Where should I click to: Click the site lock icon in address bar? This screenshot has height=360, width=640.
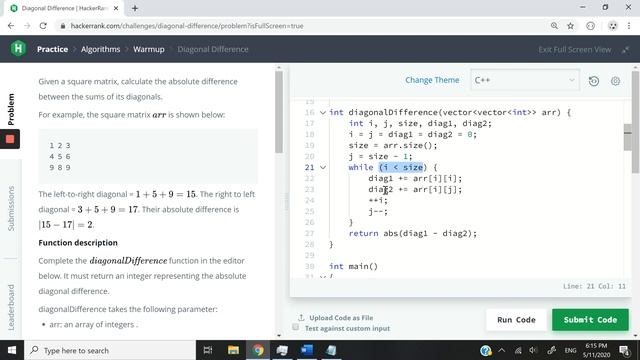coord(62,26)
